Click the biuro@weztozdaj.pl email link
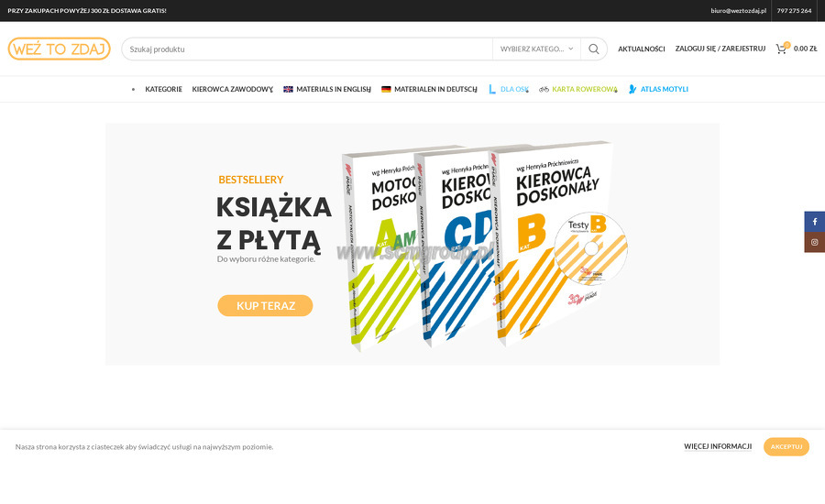Viewport: 825px width, 504px height. coord(738,10)
